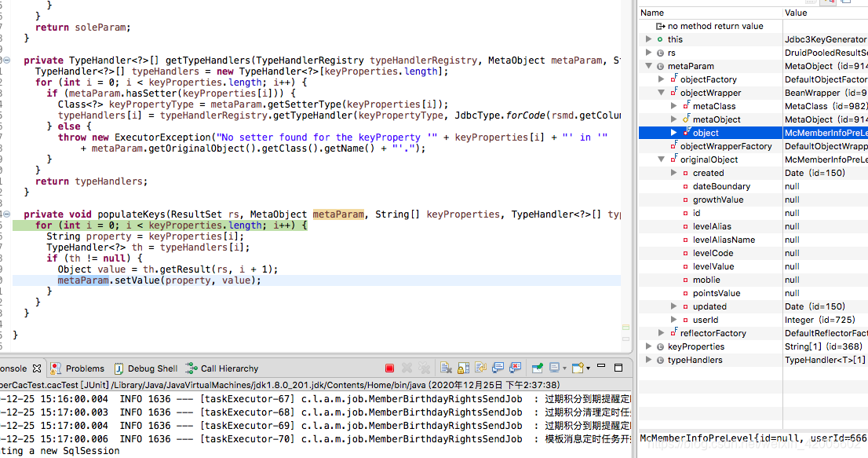Expand the keyProperties variable

pyautogui.click(x=649, y=346)
